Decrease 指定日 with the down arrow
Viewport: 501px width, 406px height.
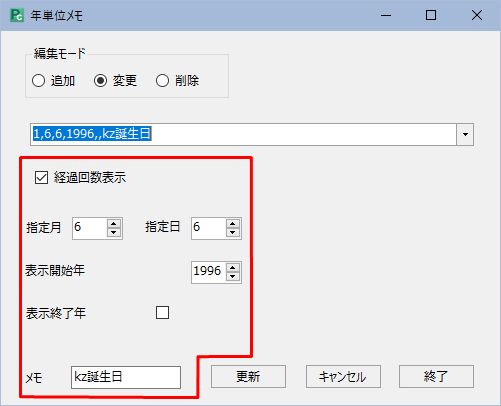tap(233, 232)
